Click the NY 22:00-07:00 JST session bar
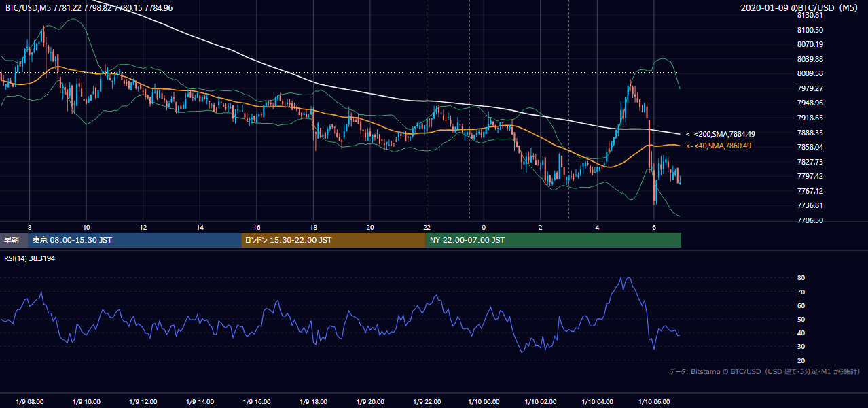The image size is (868, 408). tap(554, 240)
